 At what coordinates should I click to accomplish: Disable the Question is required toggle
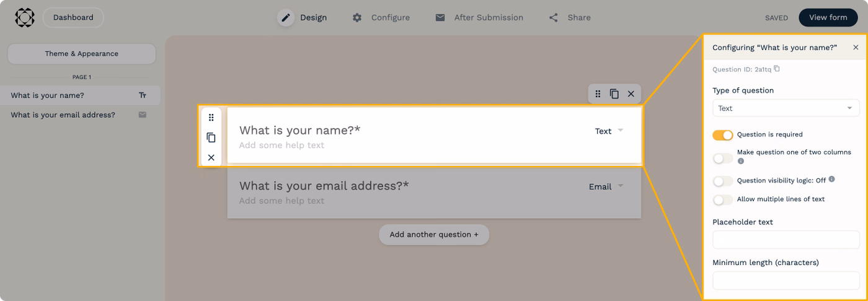coord(722,135)
